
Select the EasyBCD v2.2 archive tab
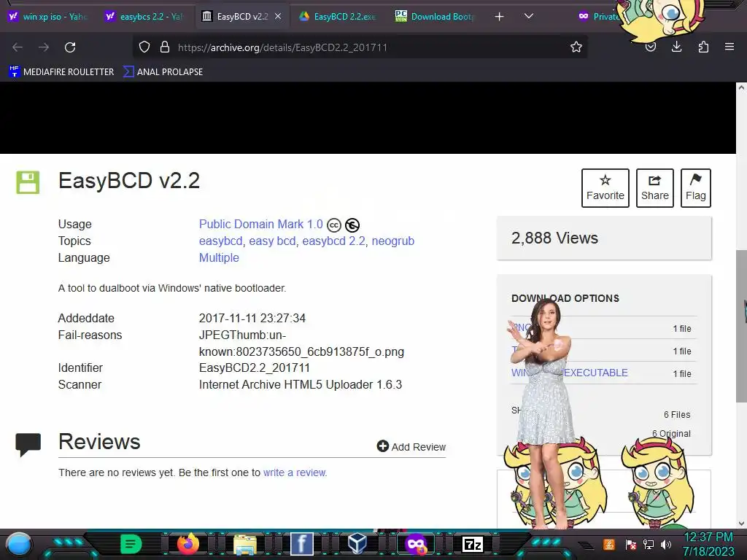tap(241, 17)
